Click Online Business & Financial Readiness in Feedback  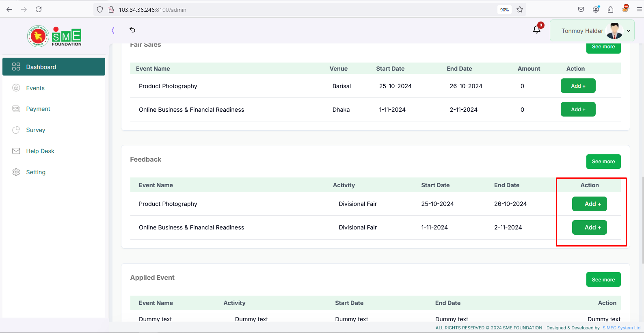(x=192, y=227)
